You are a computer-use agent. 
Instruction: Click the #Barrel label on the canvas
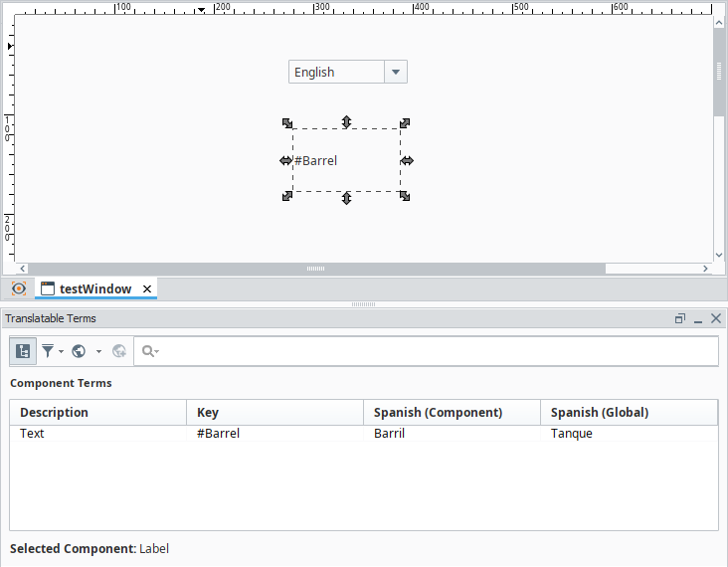click(x=316, y=160)
